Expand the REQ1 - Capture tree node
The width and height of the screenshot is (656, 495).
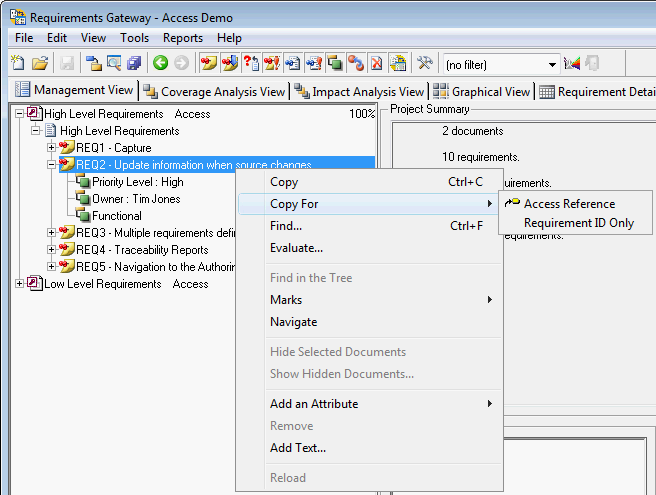click(52, 148)
